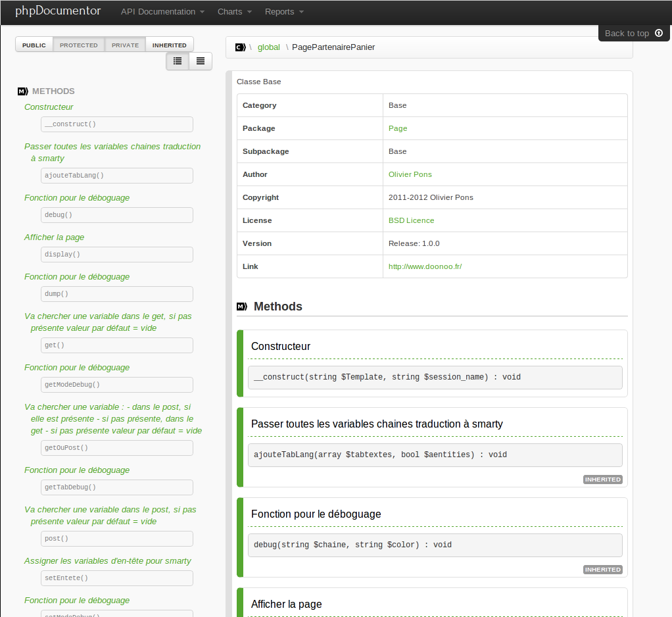This screenshot has width=672, height=617.
Task: Click the Methods heading icon in content
Action: click(x=241, y=307)
